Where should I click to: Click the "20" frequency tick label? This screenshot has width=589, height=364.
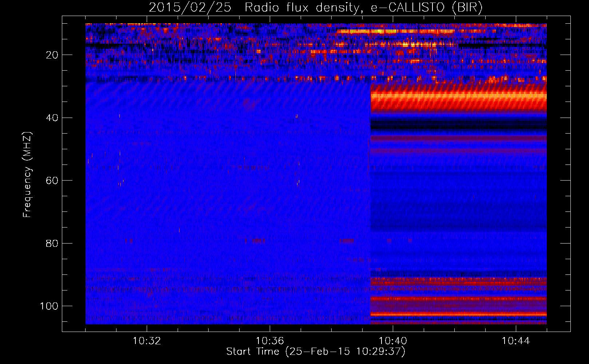tap(52, 55)
